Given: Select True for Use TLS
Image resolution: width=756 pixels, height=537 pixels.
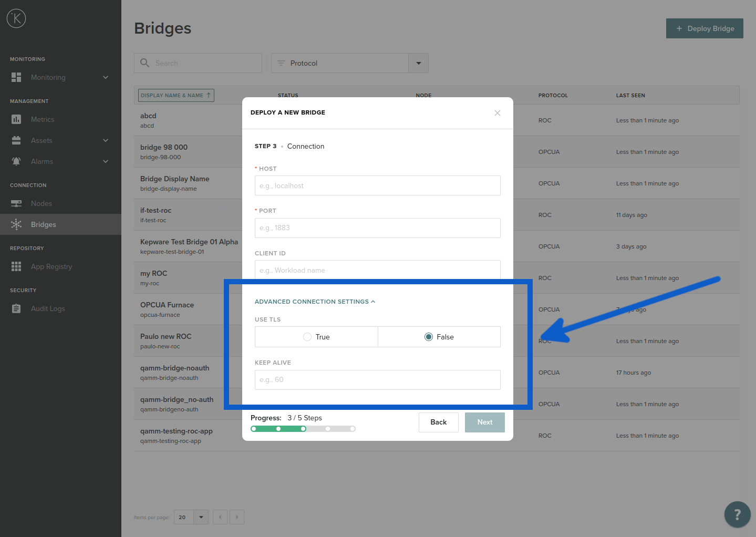Looking at the screenshot, I should (307, 337).
